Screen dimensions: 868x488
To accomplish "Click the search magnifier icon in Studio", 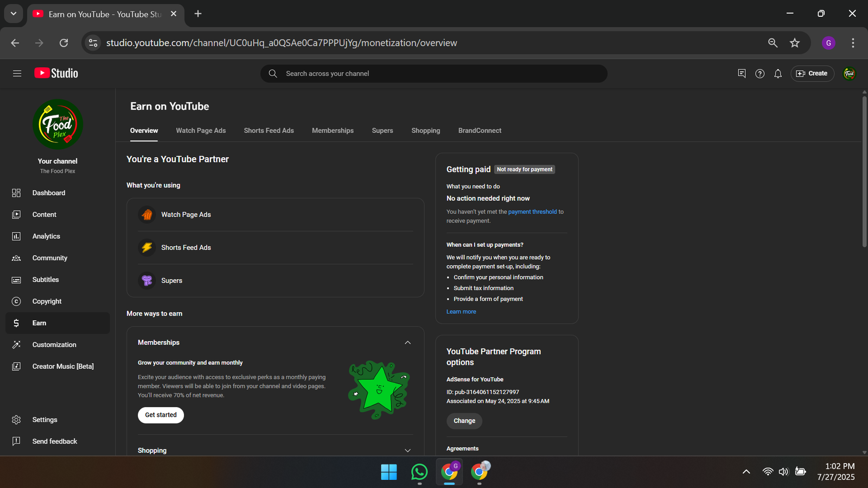I will click(x=273, y=74).
